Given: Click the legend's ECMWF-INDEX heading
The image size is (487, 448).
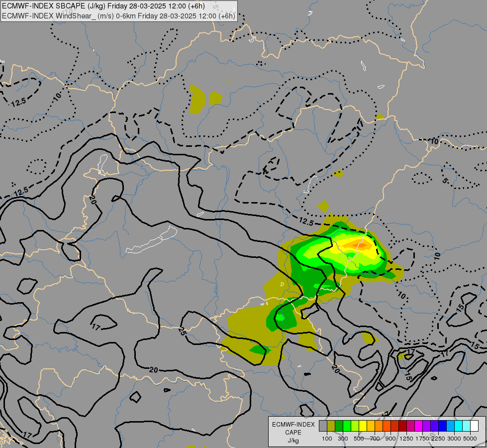Looking at the screenshot, I should (x=293, y=425).
